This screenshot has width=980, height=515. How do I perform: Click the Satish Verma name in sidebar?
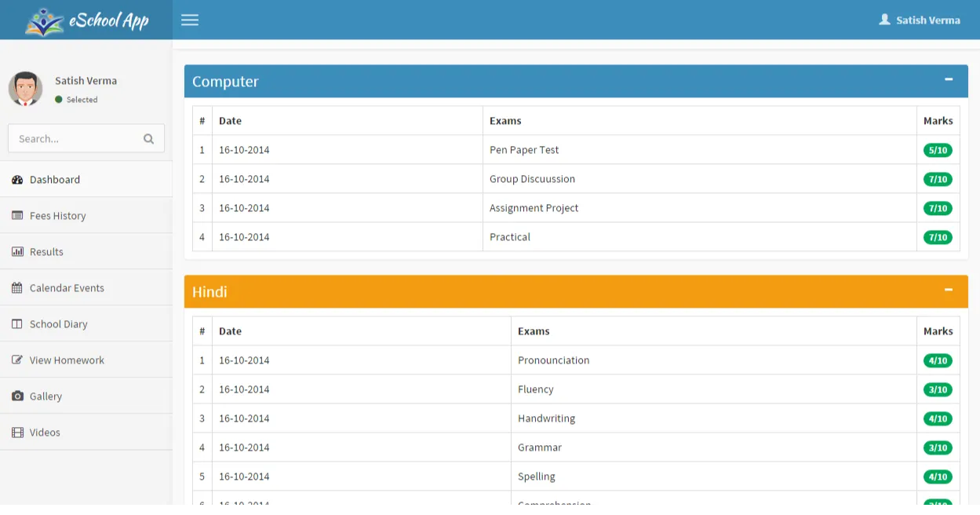click(86, 81)
